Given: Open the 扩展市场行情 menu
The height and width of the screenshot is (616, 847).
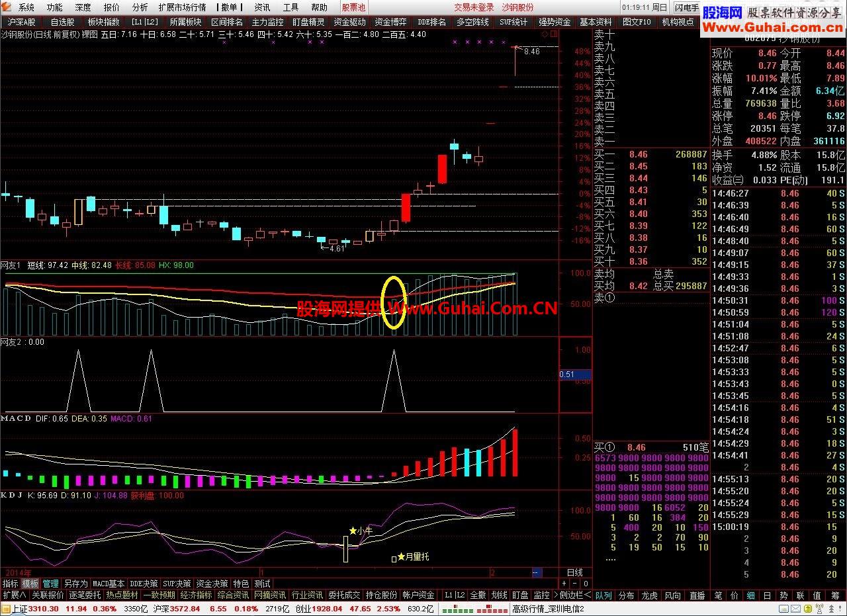Looking at the screenshot, I should coord(182,7).
